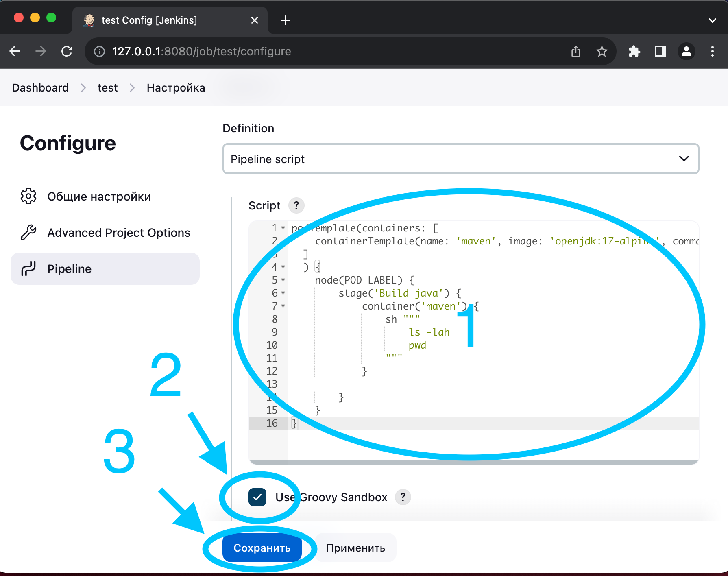Collapse code fold arrow on line 6
Viewport: 728px width, 576px height.
point(283,293)
